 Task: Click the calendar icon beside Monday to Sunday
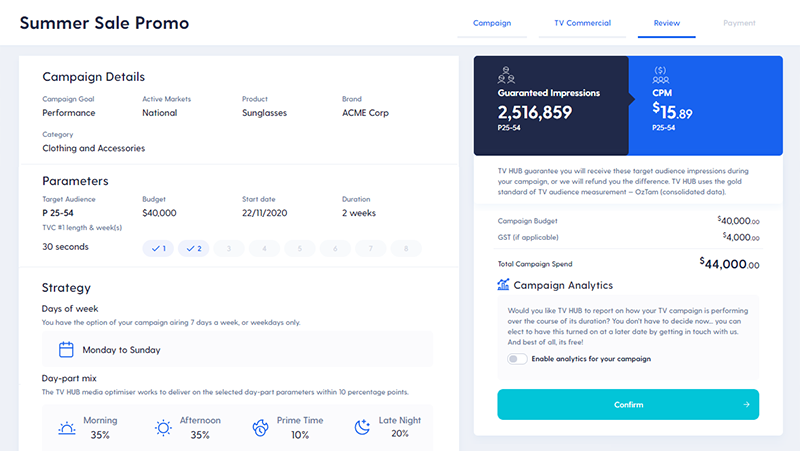coord(66,350)
